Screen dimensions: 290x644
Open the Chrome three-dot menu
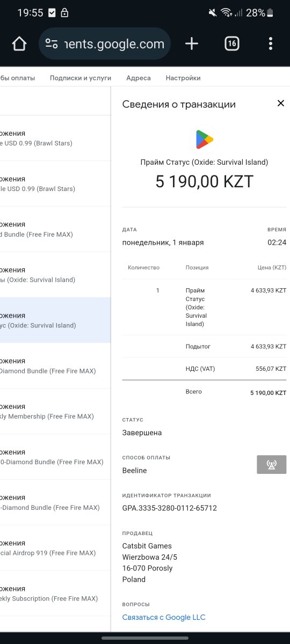click(x=271, y=44)
